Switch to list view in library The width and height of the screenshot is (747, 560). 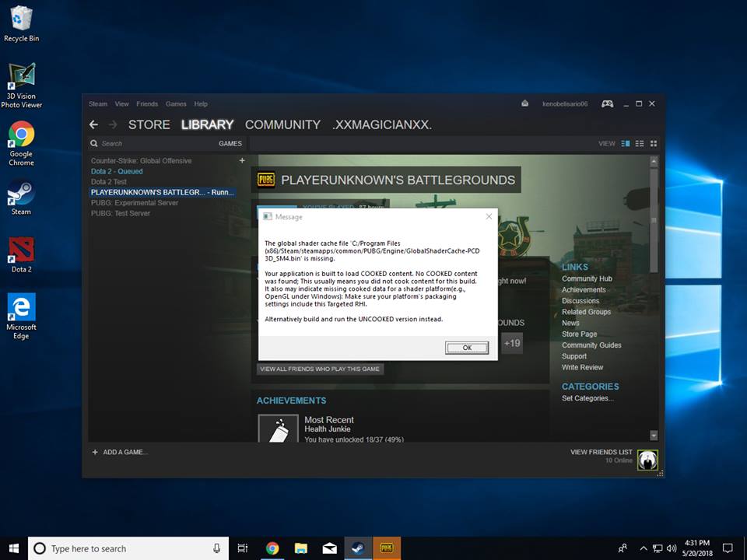640,143
